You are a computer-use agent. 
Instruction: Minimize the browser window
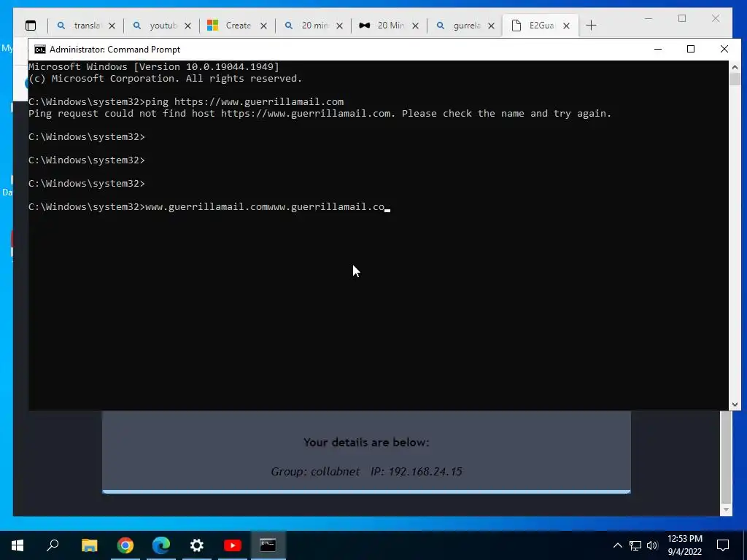point(649,18)
